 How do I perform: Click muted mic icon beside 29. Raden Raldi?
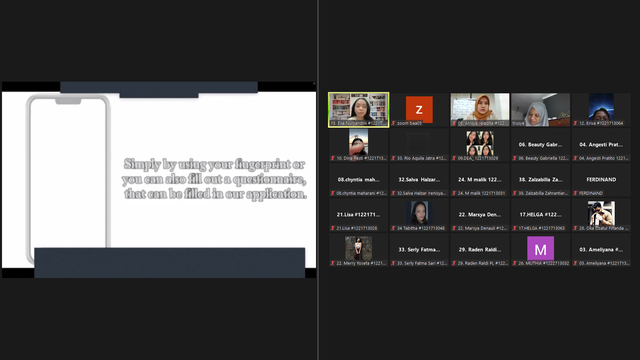pyautogui.click(x=454, y=263)
